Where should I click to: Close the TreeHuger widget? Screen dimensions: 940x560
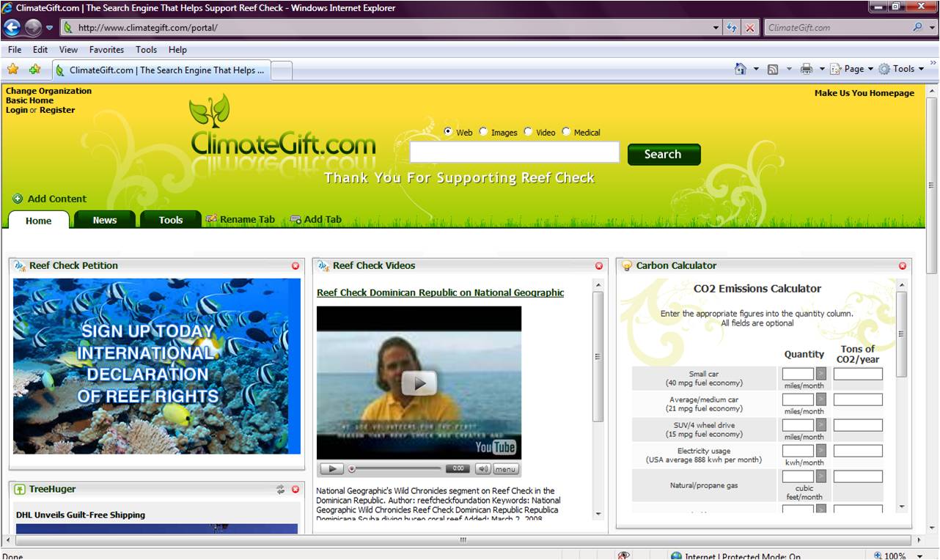point(295,490)
